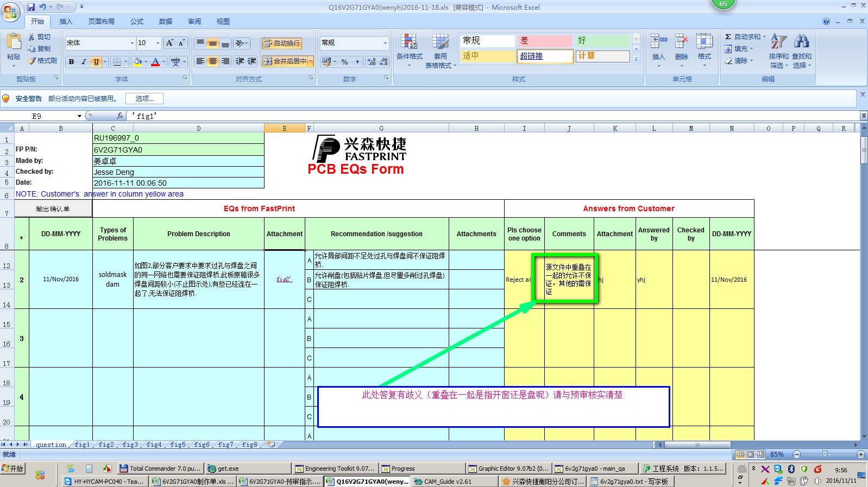Open the Name Box dropdown arrow

[79, 116]
